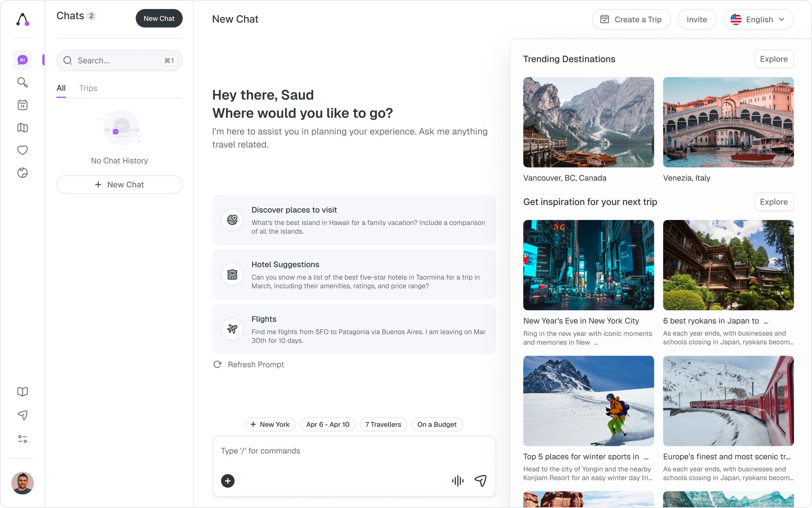
Task: Click the dark New Chat button
Action: click(x=159, y=19)
